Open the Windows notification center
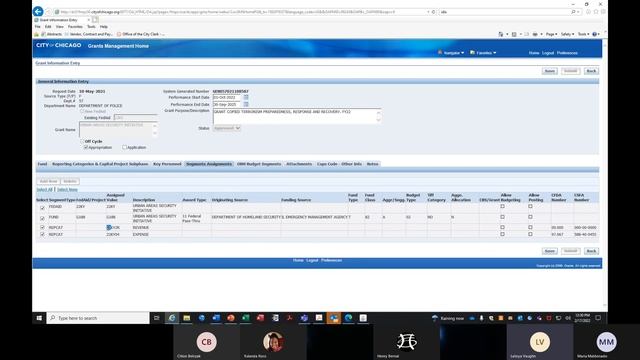 coord(598,318)
